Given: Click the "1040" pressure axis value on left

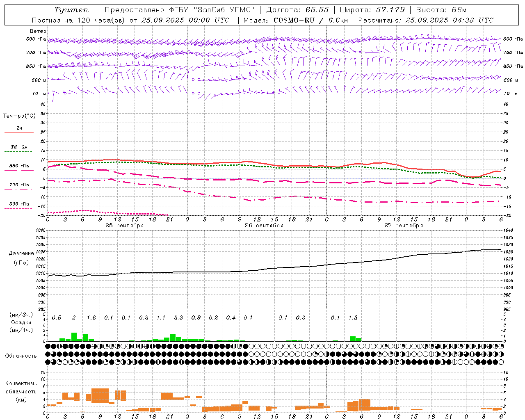Looking at the screenshot, I should pyautogui.click(x=41, y=231).
